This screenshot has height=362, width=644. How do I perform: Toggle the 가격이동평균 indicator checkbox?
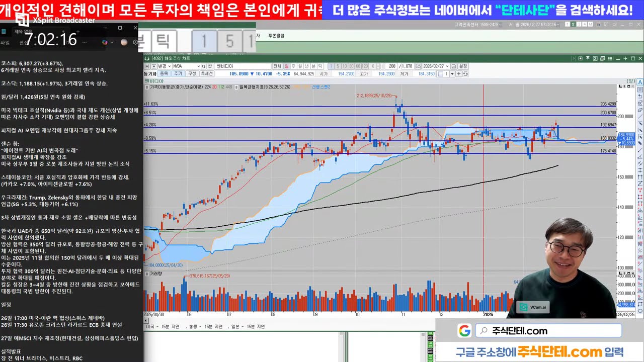coord(147,86)
